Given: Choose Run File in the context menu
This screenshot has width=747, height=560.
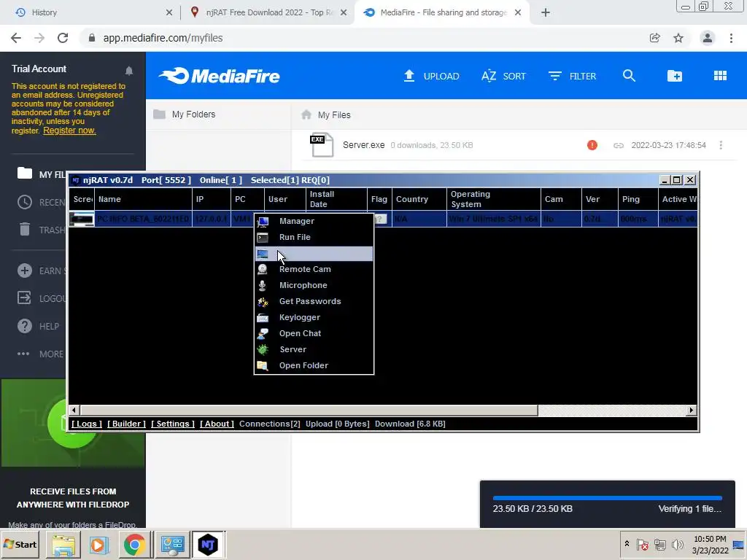Looking at the screenshot, I should pyautogui.click(x=314, y=237).
